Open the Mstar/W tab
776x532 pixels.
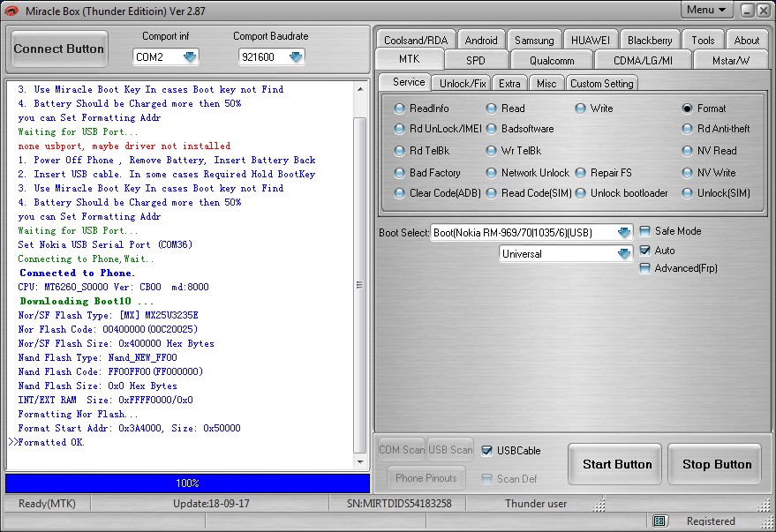click(731, 60)
